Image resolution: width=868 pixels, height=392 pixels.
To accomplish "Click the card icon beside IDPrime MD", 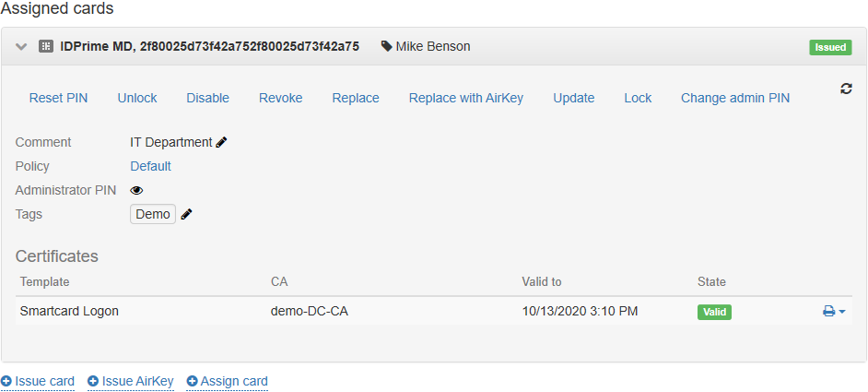I will point(45,46).
